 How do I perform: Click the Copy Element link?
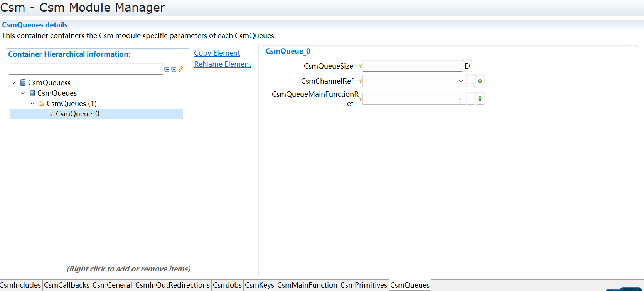coord(217,53)
